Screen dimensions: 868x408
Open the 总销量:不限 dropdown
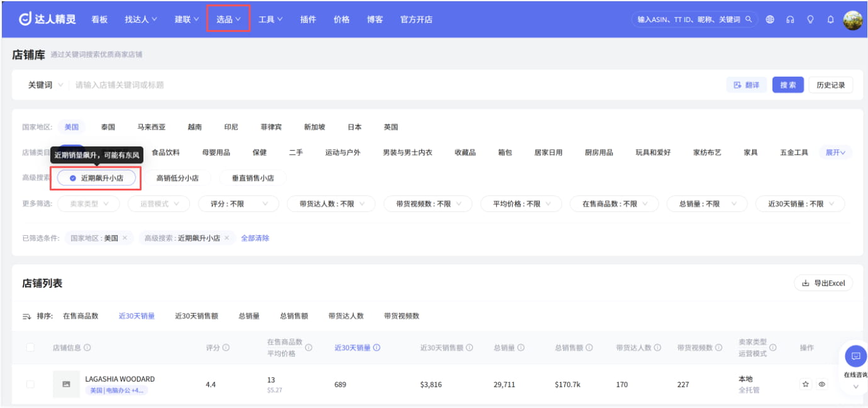(x=707, y=204)
